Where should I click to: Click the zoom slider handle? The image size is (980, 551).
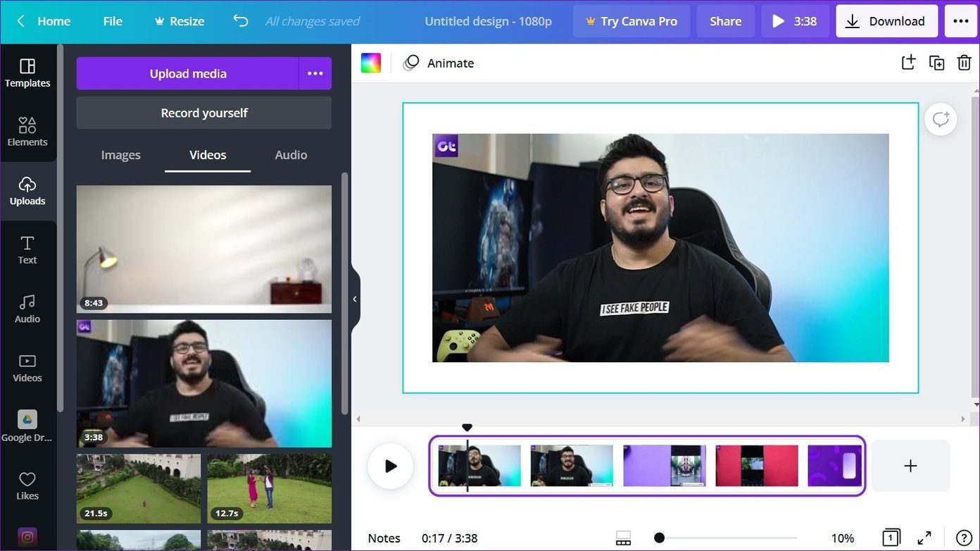point(659,538)
